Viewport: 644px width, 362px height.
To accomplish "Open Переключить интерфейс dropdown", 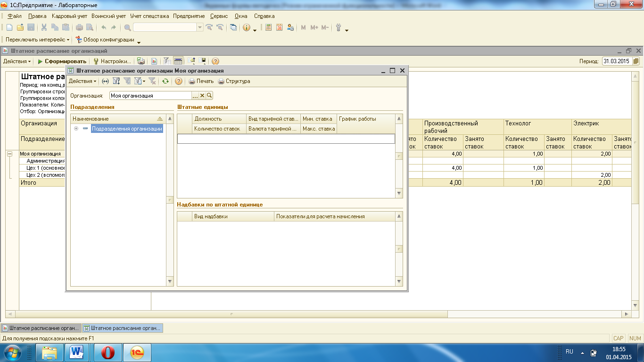I will pyautogui.click(x=37, y=40).
